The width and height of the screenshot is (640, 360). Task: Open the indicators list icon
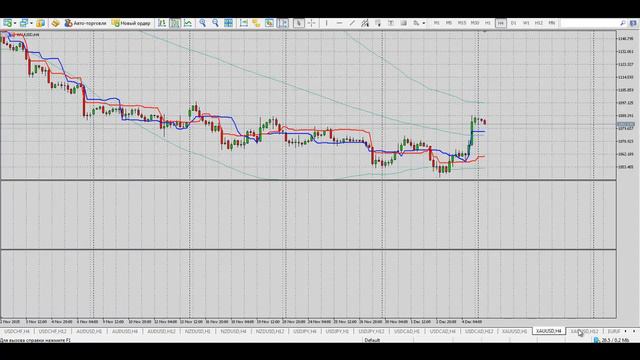[x=269, y=23]
